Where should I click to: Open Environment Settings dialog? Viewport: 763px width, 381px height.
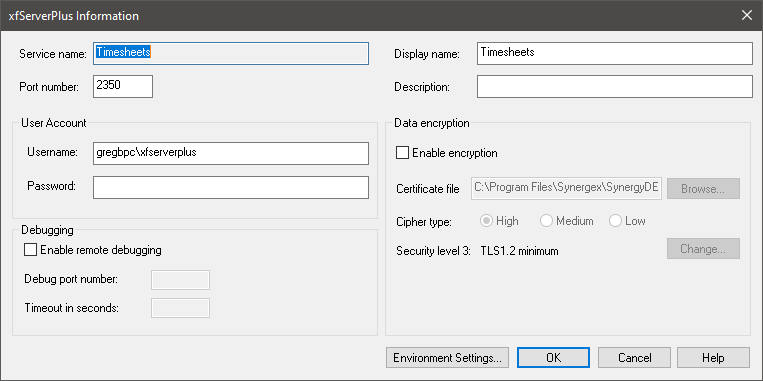pyautogui.click(x=447, y=358)
